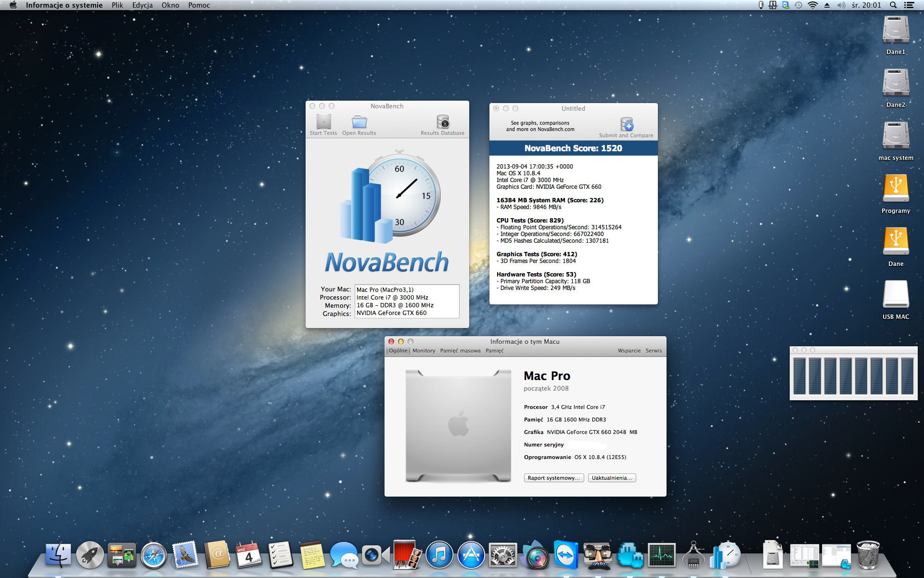Open the Trash in the Dock
This screenshot has height=578, width=924.
pyautogui.click(x=868, y=555)
